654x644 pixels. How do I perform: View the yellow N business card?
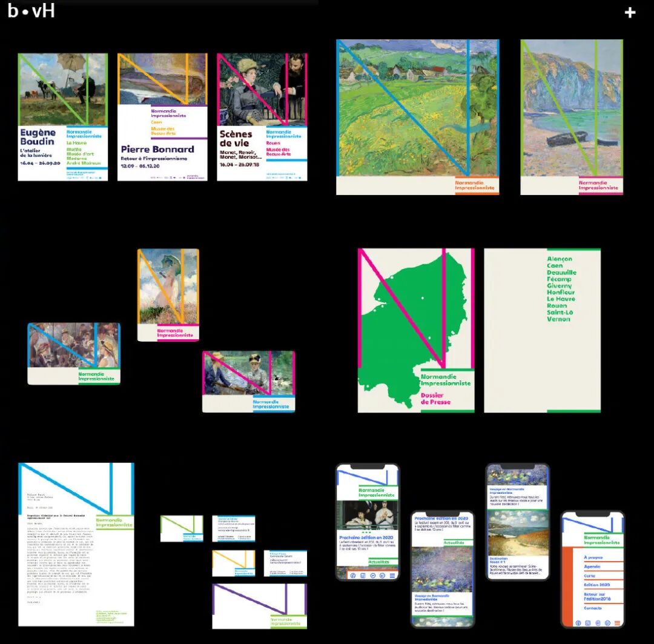coord(234,563)
